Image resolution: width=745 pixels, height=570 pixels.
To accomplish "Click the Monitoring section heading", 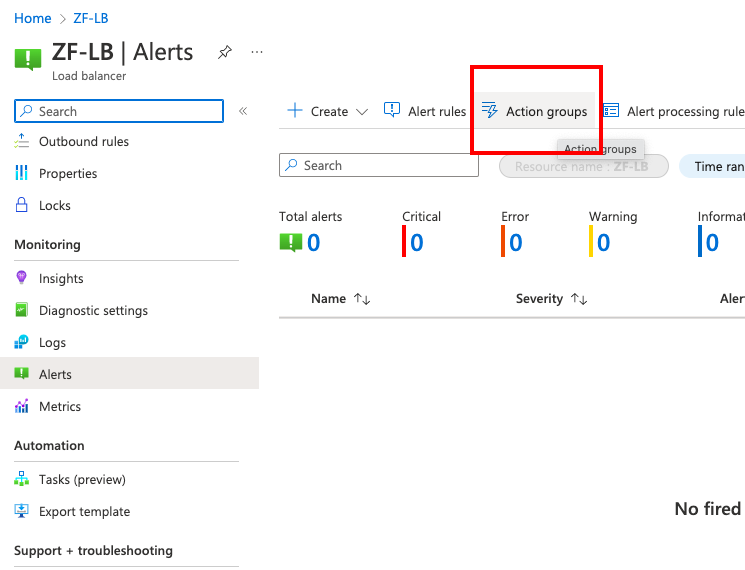I will tap(48, 245).
